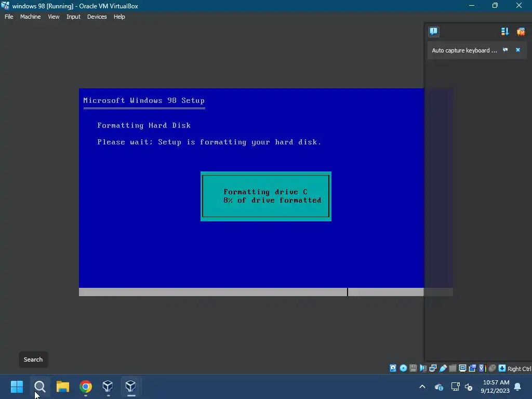The image size is (532, 399).
Task: Switch to VirtualBox Manager taskbar icon
Action: (x=108, y=386)
